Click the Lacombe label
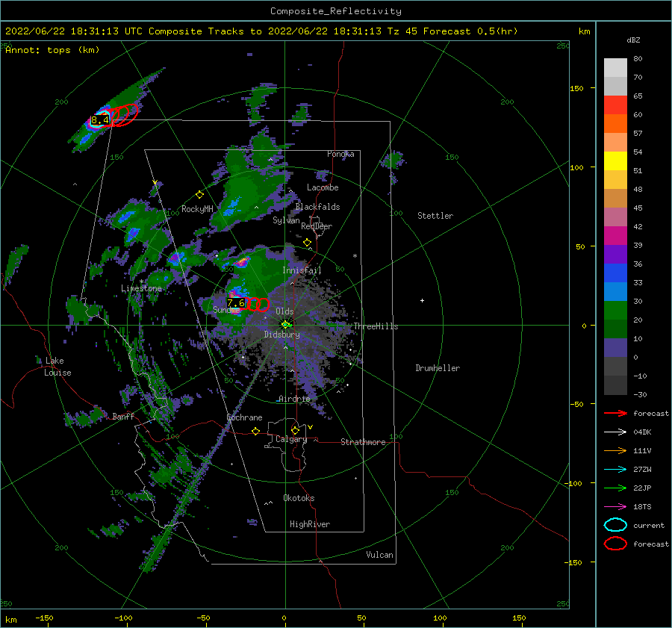 point(323,187)
